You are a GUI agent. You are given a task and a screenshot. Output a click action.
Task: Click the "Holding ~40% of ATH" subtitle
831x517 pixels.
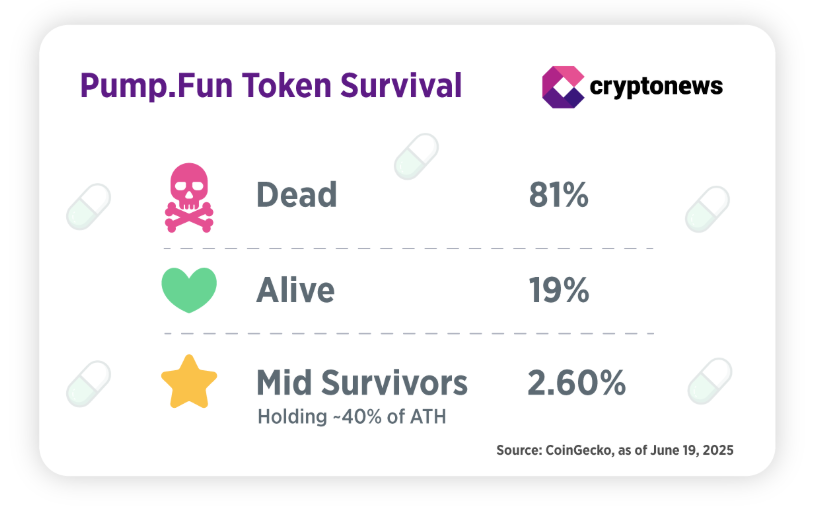pos(351,416)
